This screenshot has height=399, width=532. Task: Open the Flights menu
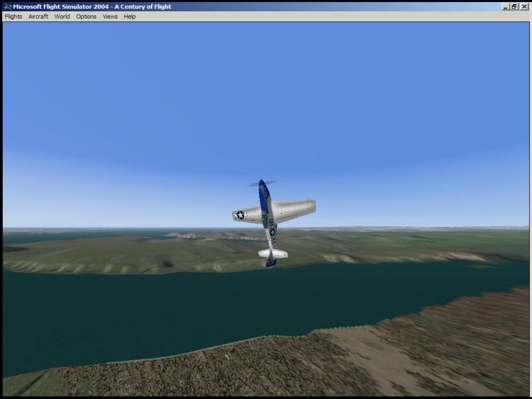click(x=13, y=16)
